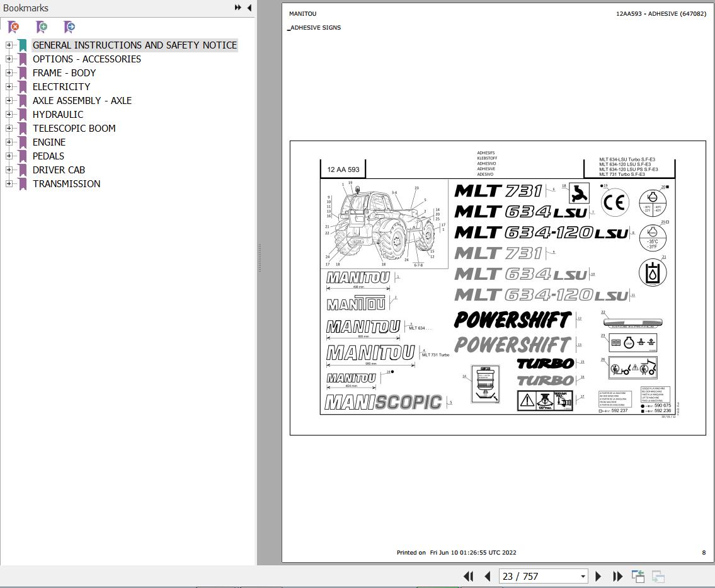Open the DRIVER CAB bookmark
Viewport: 715px width, 588px height.
click(x=59, y=170)
